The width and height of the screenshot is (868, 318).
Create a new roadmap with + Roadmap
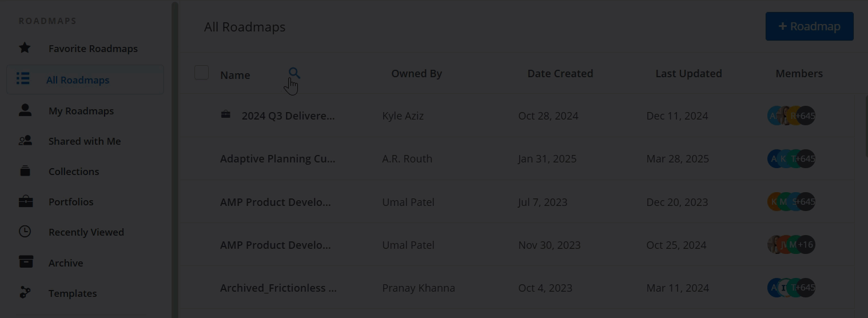pyautogui.click(x=809, y=26)
